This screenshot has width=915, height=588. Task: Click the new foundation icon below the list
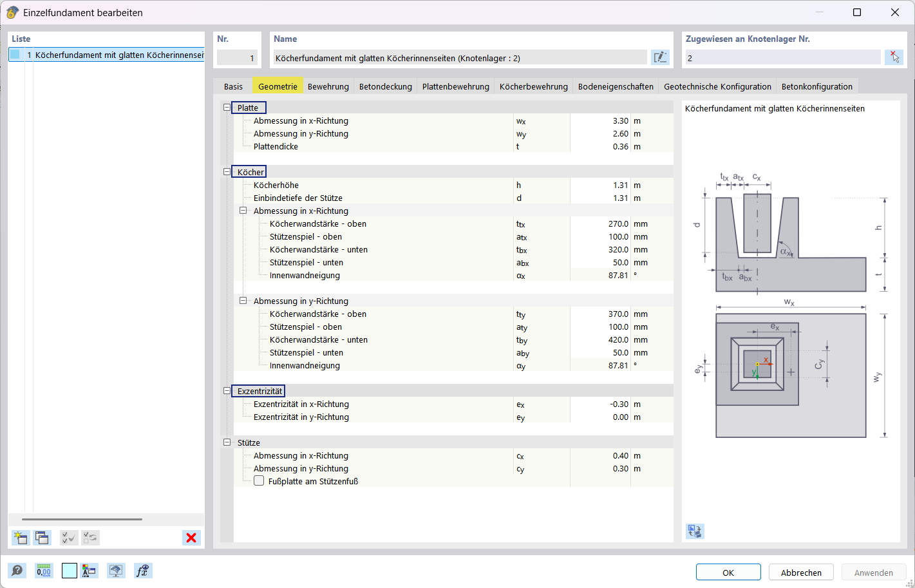pyautogui.click(x=21, y=538)
